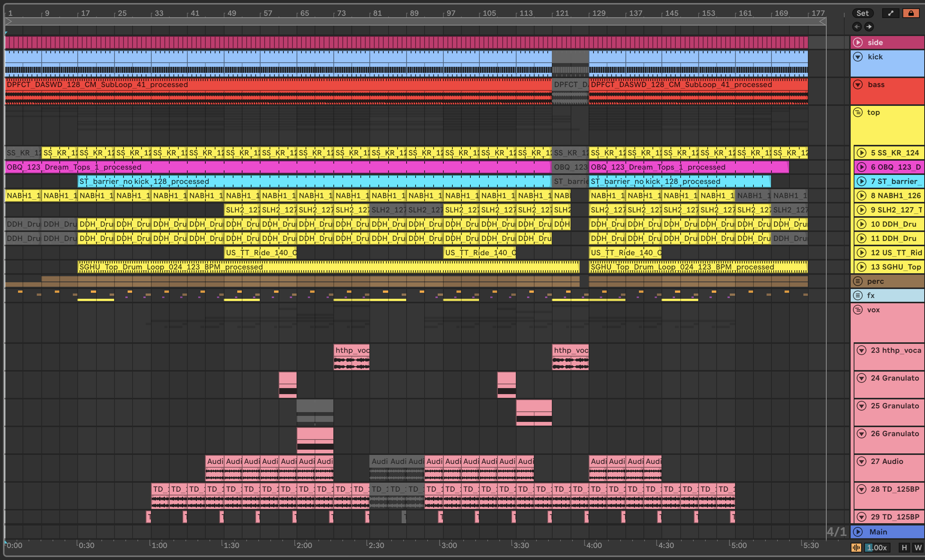Unfold the side track
Viewport: 925px width, 560px height.
(x=858, y=42)
